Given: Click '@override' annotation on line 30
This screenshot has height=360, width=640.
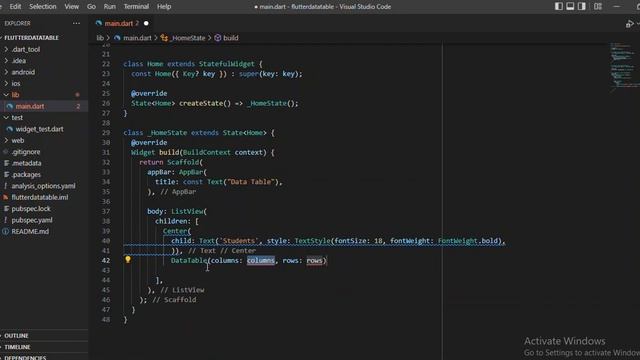Looking at the screenshot, I should coord(149,142).
